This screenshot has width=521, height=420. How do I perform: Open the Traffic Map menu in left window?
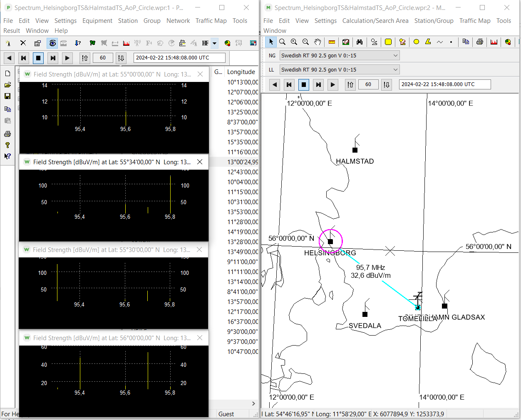pos(211,21)
